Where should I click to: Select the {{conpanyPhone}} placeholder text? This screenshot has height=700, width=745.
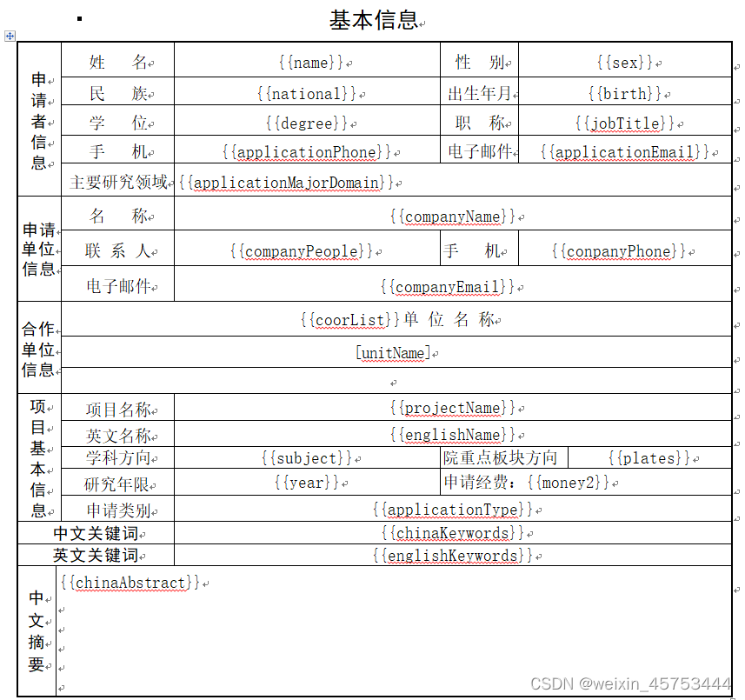(x=621, y=249)
